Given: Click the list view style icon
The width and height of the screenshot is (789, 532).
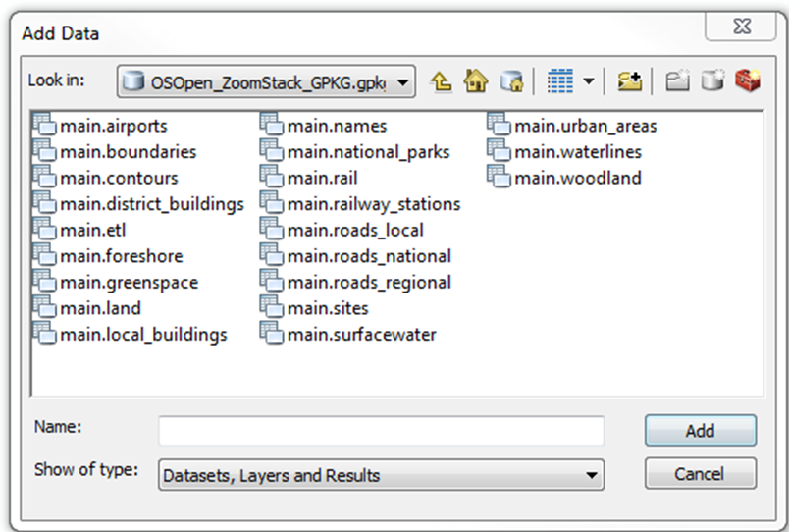Looking at the screenshot, I should click(x=560, y=81).
